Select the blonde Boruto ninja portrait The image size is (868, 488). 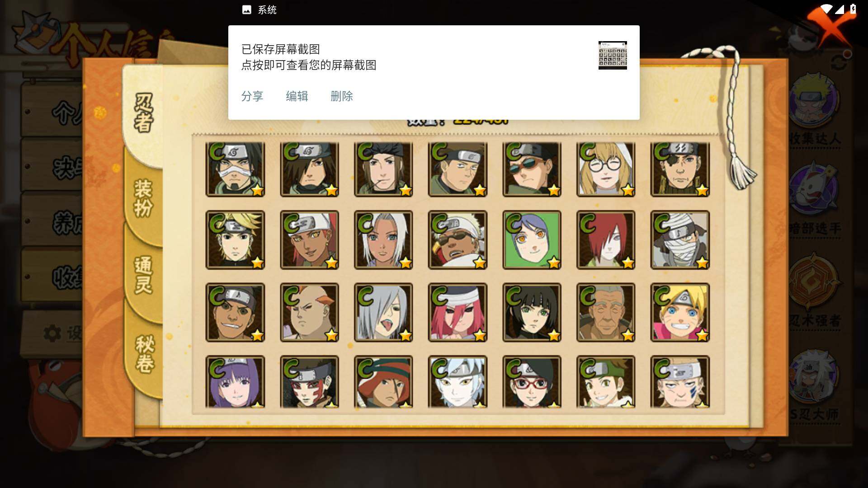coord(680,313)
